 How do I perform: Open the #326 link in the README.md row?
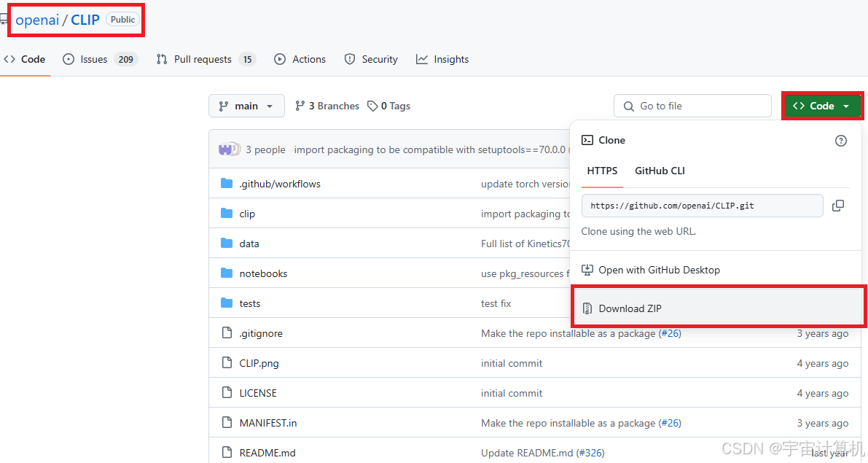click(x=590, y=453)
